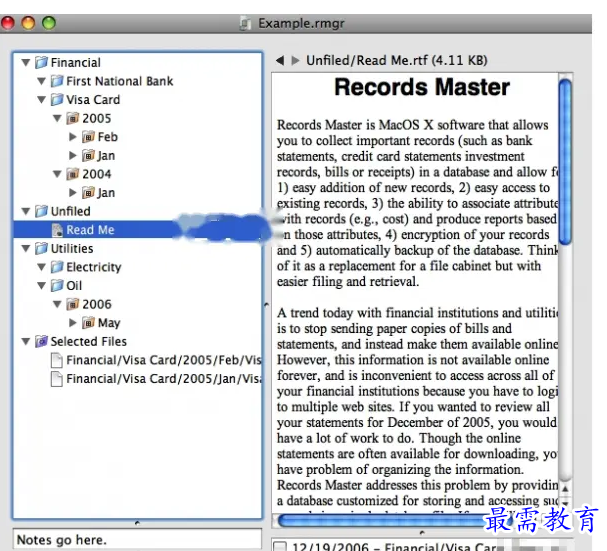Click the Oil folder icon

tap(57, 285)
